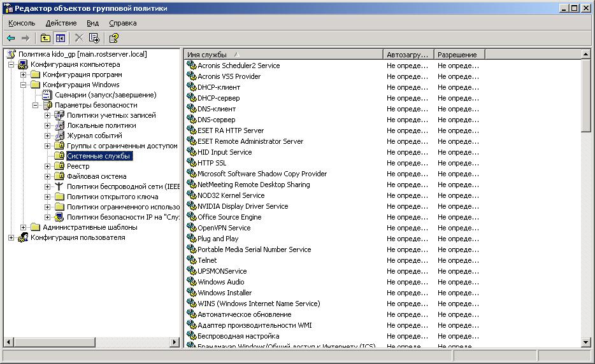Image resolution: width=595 pixels, height=364 pixels.
Task: Open the Справка menu
Action: click(122, 23)
